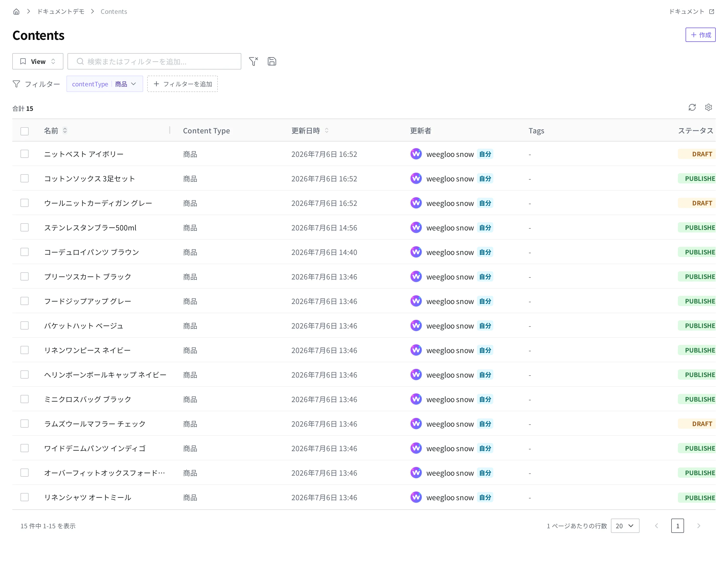Click the bookmark icon in View selector
This screenshot has height=562, width=728.
pyautogui.click(x=23, y=61)
